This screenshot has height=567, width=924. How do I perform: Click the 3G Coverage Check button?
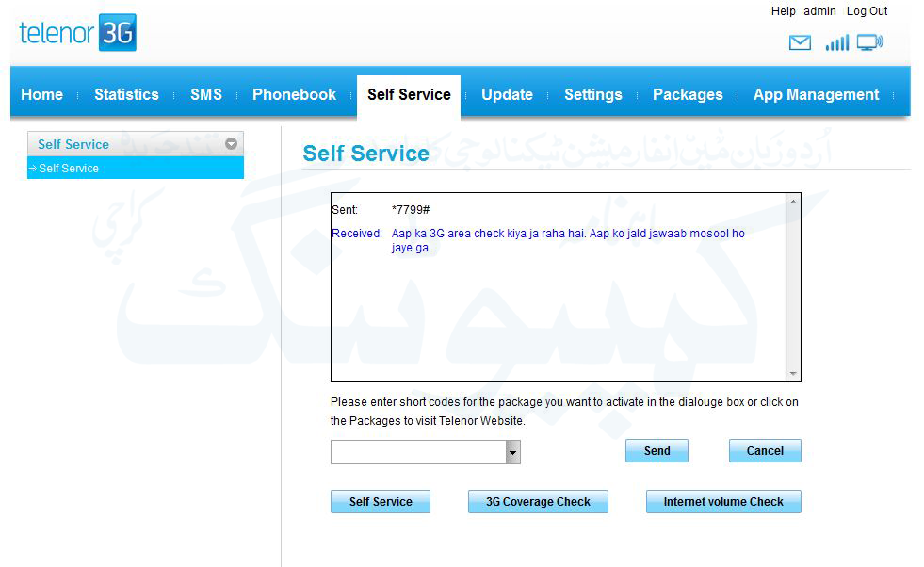click(538, 502)
